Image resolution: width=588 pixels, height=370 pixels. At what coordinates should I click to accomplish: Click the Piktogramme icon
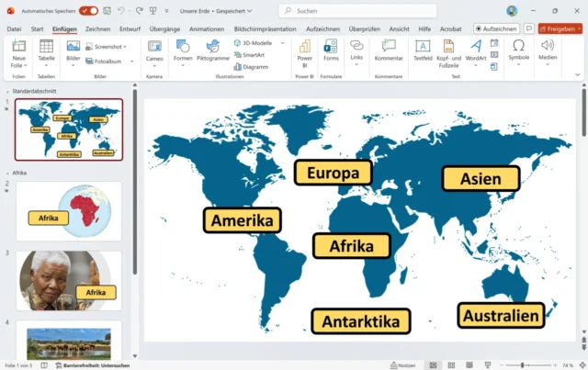[x=213, y=50]
